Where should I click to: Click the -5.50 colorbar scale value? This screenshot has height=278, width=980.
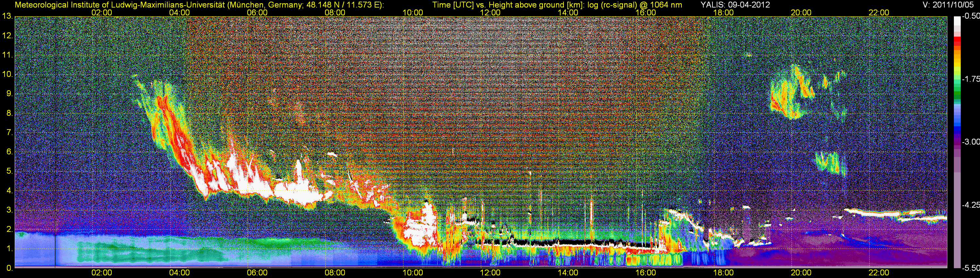coord(971,268)
